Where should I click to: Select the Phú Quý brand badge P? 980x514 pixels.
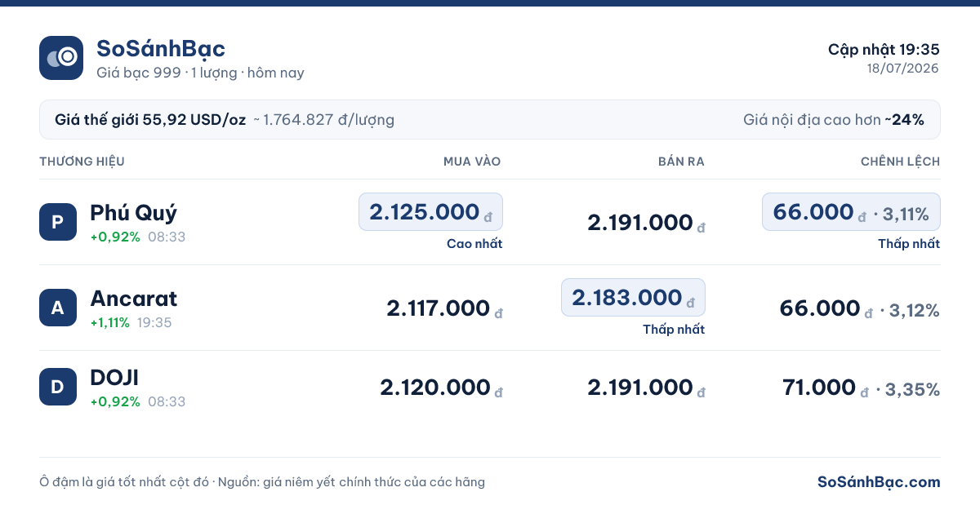(58, 222)
